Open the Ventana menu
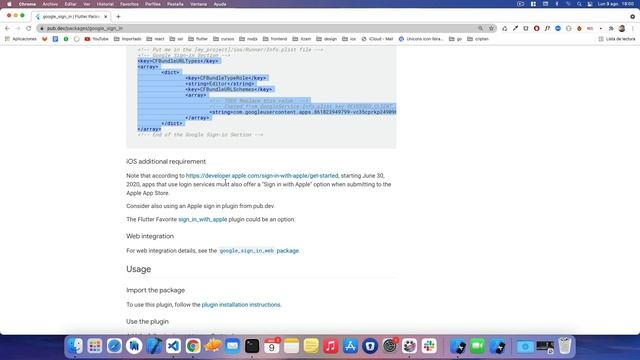This screenshot has width=640, height=360. pyautogui.click(x=198, y=4)
